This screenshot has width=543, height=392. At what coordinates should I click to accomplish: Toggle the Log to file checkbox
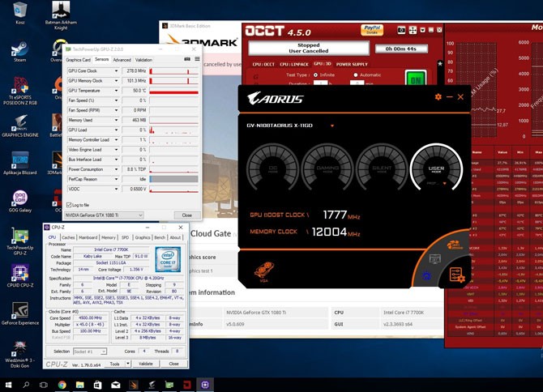tap(71, 205)
